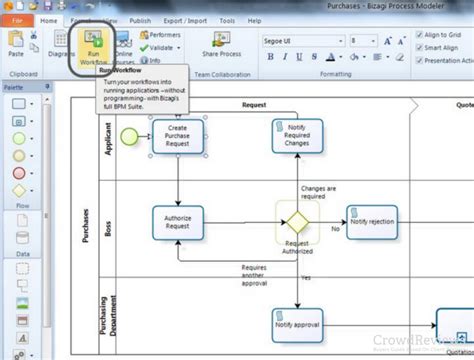Toggle the Align to Grid checkbox
The height and width of the screenshot is (360, 474).
pyautogui.click(x=419, y=35)
